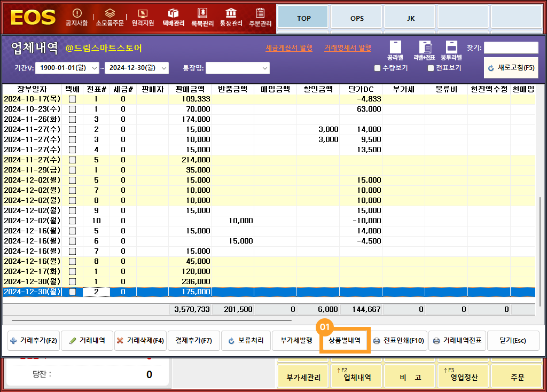Click the horizontal scrollbar below totals
Viewport: 547px width, 392px height.
(151, 320)
